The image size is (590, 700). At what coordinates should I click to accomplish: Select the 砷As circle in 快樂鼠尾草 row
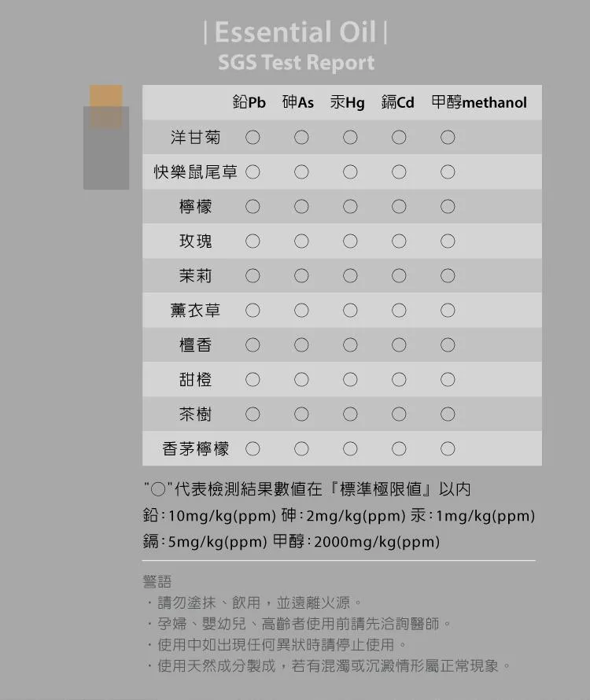pyautogui.click(x=301, y=172)
